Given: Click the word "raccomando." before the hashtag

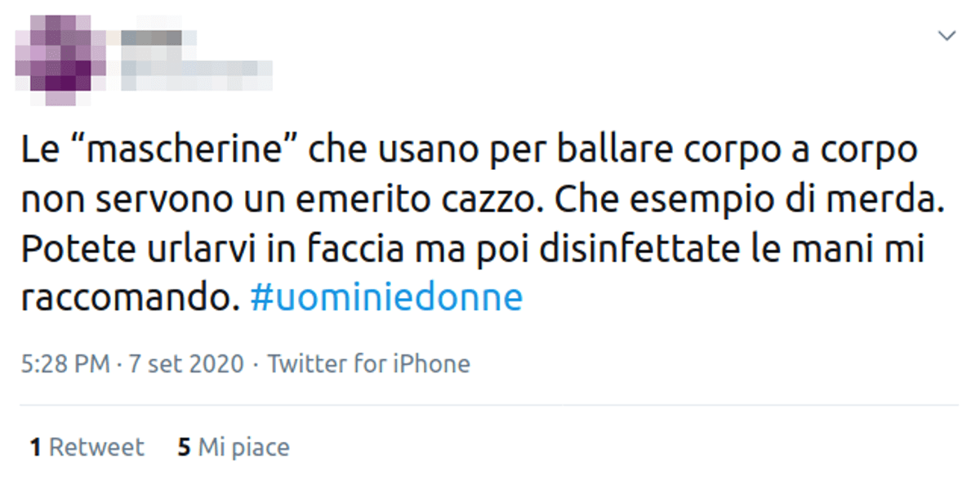Looking at the screenshot, I should 131,299.
